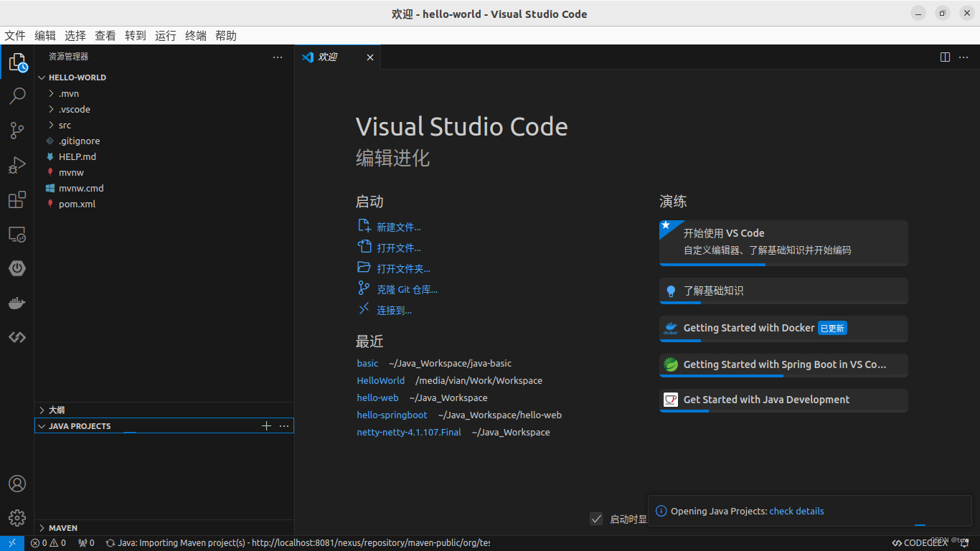Open the 文件 menu
The width and height of the screenshot is (980, 551).
(x=15, y=36)
